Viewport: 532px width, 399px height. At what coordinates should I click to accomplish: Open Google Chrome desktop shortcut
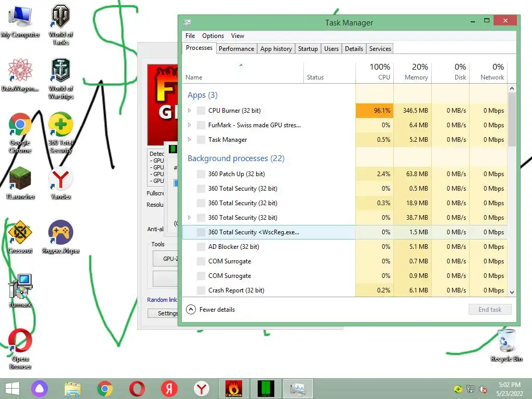click(20, 132)
